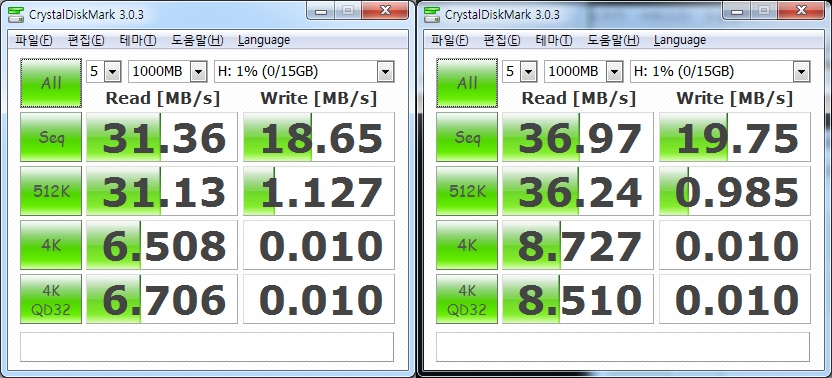Open the Language menu in right window
Screen dimensions: 832x378
point(680,40)
